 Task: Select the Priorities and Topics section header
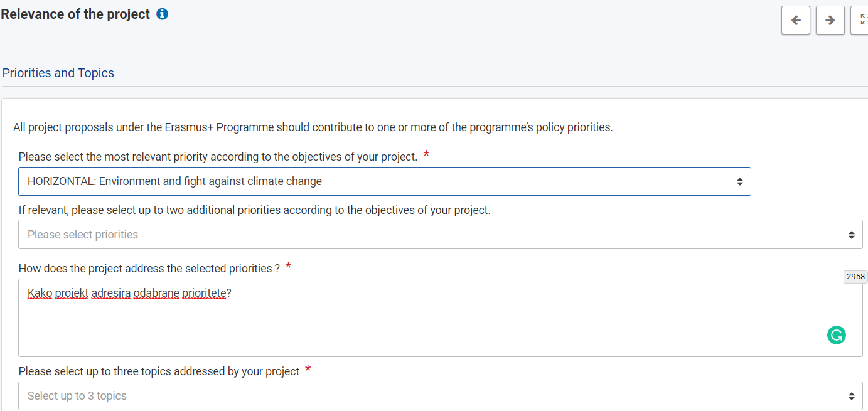pyautogui.click(x=58, y=73)
